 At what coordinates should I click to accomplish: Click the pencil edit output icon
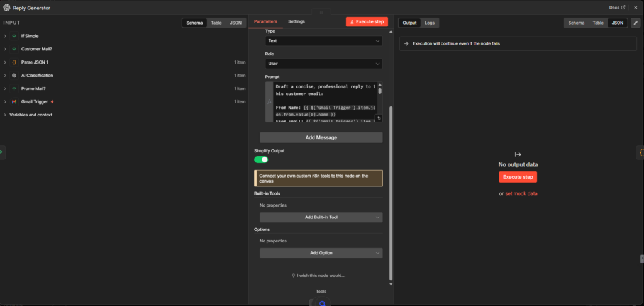click(635, 23)
